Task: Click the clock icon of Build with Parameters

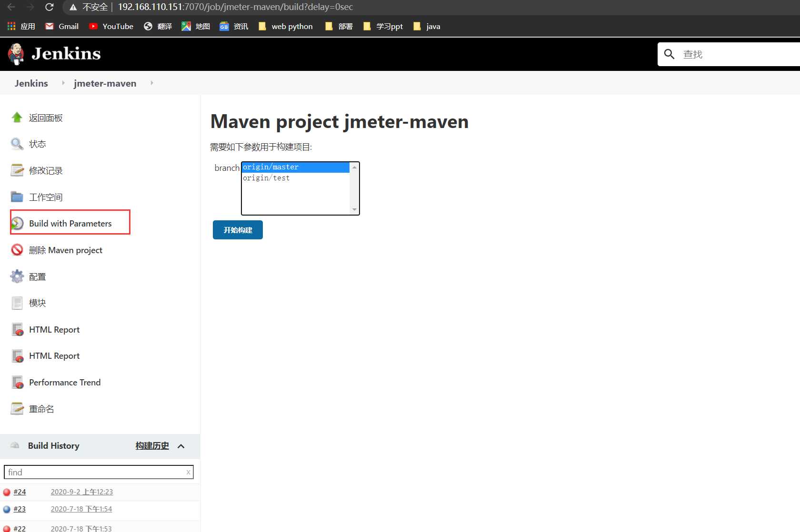Action: 17,223
